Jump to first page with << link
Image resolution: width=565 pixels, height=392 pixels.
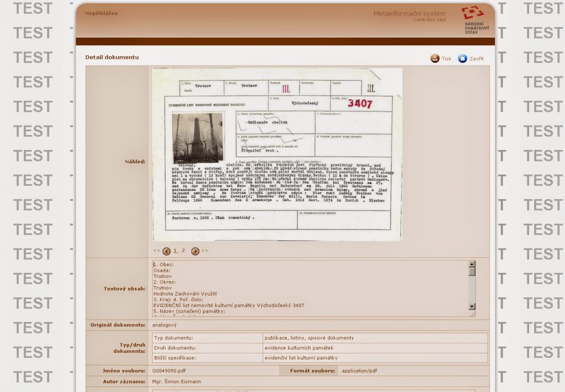(156, 250)
